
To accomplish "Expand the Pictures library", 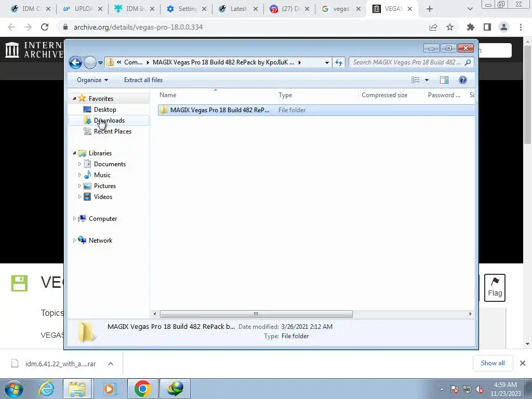I will pos(79,186).
